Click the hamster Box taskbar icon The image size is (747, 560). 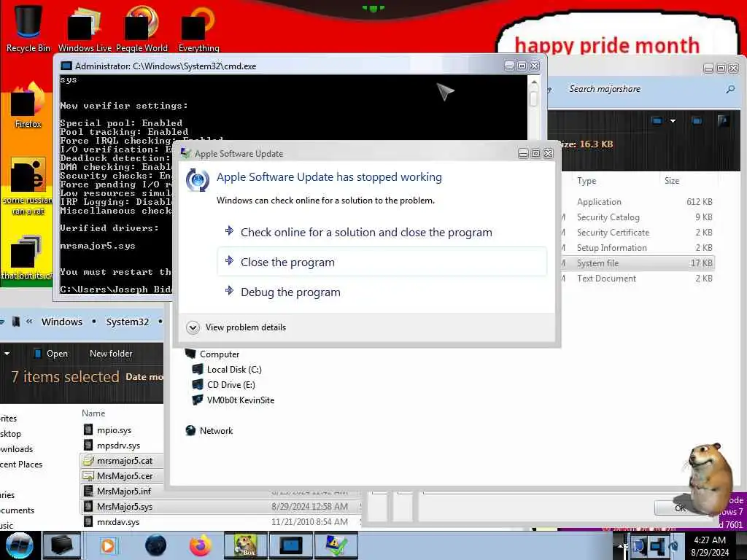244,545
